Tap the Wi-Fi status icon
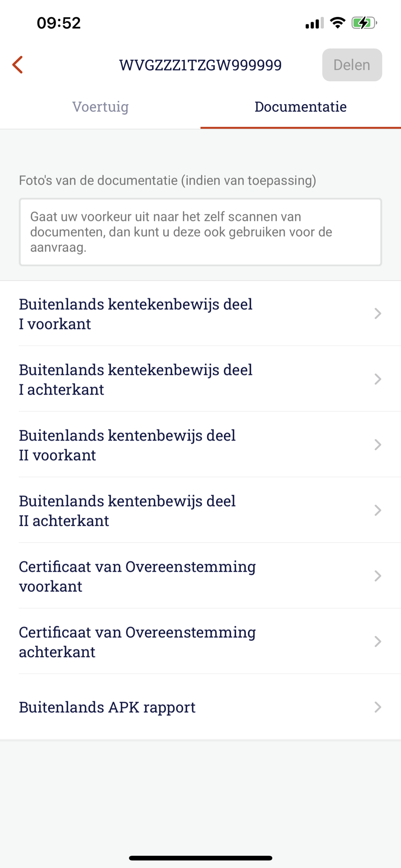The height and width of the screenshot is (868, 401). point(337,23)
